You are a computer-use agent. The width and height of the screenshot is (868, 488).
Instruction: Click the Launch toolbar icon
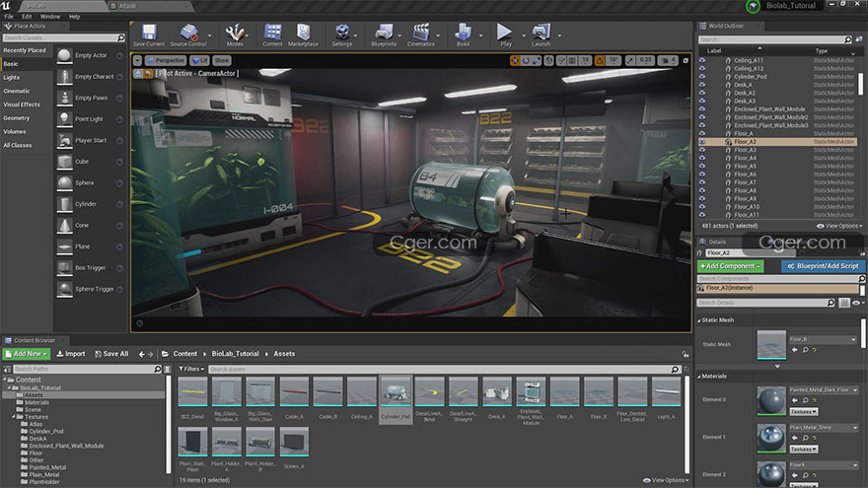pos(541,33)
